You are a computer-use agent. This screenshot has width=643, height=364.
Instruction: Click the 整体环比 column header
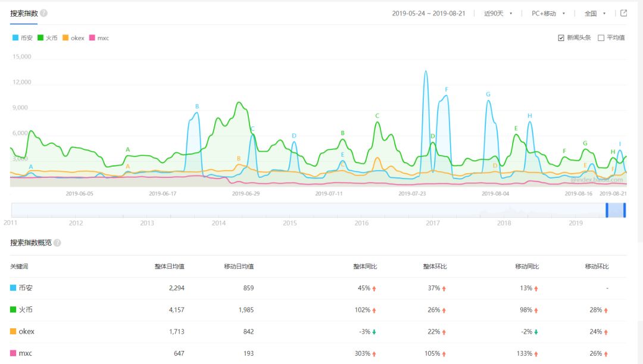coord(435,266)
